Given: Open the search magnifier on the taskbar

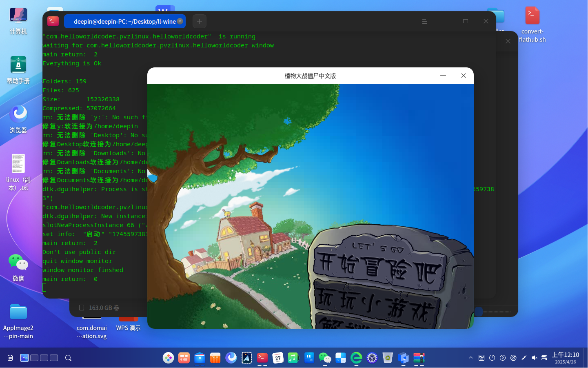Looking at the screenshot, I should (x=68, y=358).
